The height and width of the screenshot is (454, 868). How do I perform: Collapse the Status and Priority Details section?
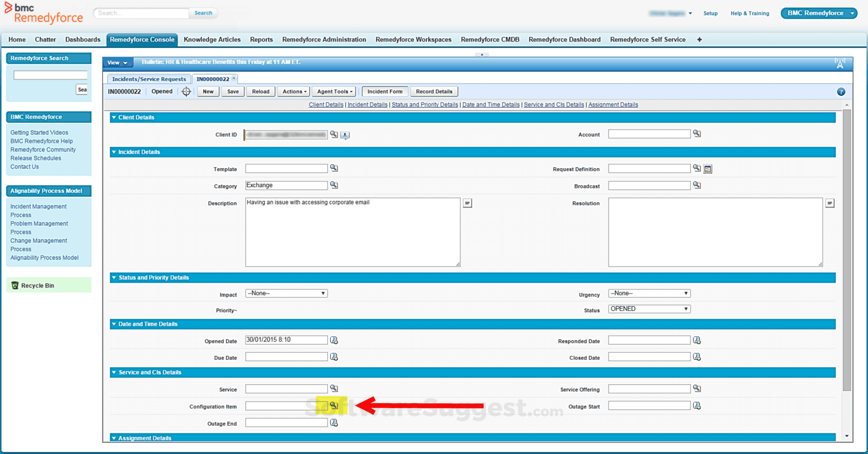pyautogui.click(x=114, y=278)
